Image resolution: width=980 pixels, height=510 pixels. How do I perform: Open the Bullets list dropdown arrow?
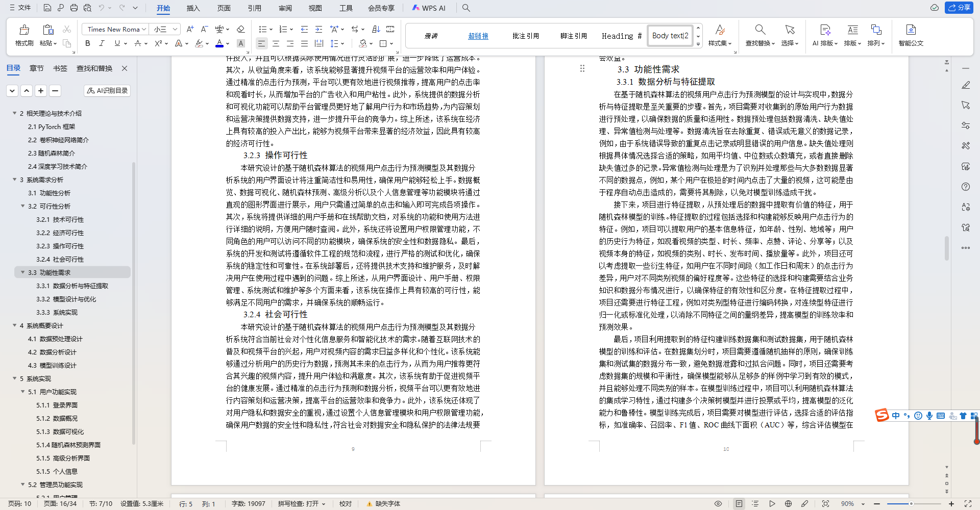[271, 30]
